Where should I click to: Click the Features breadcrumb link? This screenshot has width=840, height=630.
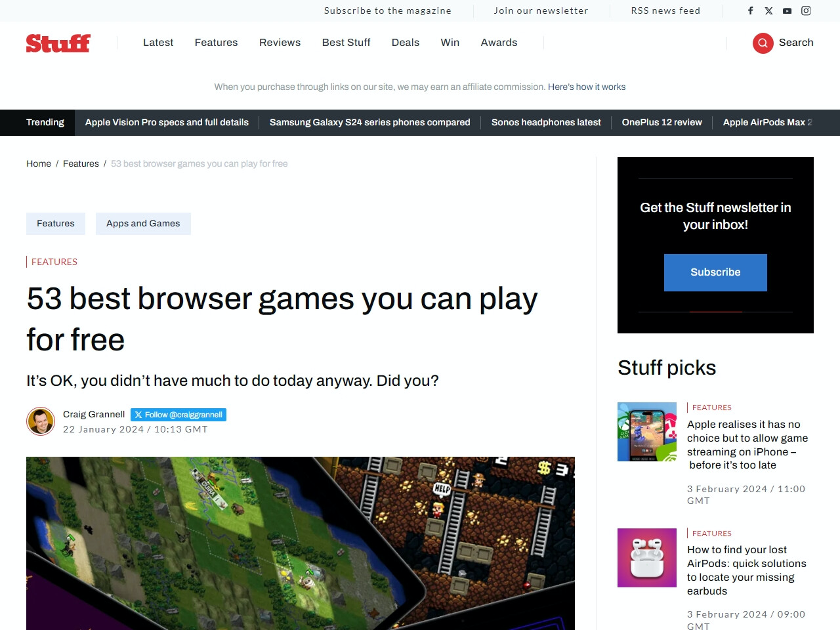[81, 163]
